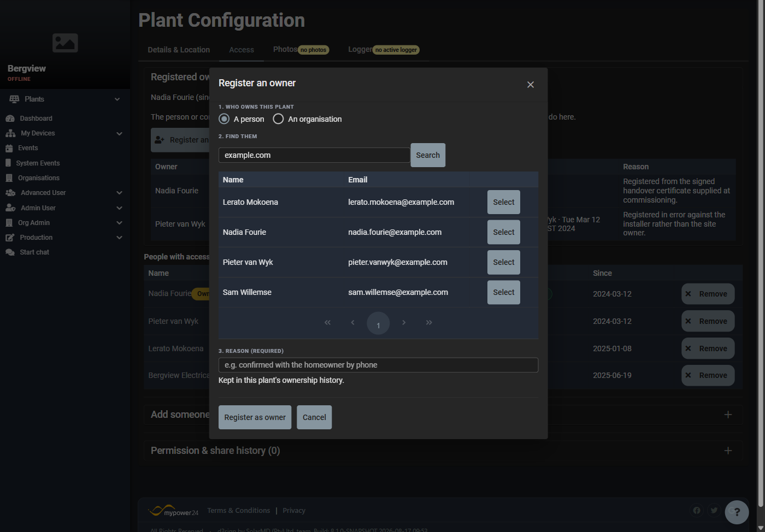Remove Pieter van Wyk's access
Image resolution: width=765 pixels, height=532 pixels.
[x=708, y=321]
